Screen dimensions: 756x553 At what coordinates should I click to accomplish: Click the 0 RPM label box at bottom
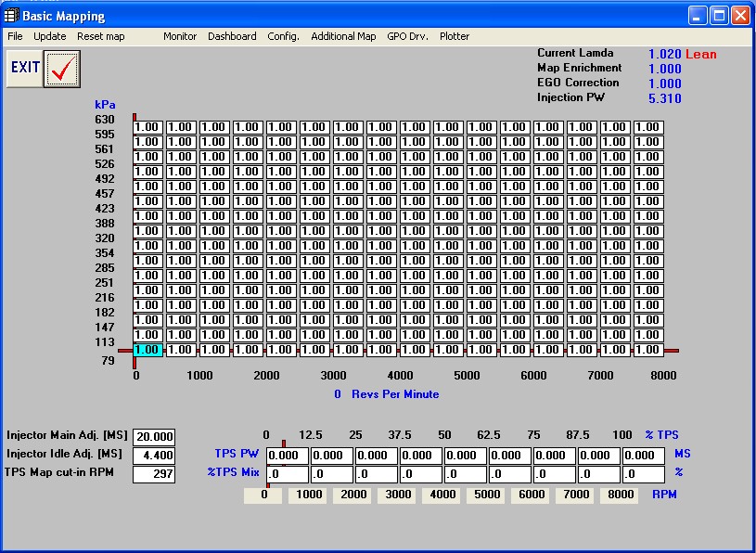[x=263, y=495]
